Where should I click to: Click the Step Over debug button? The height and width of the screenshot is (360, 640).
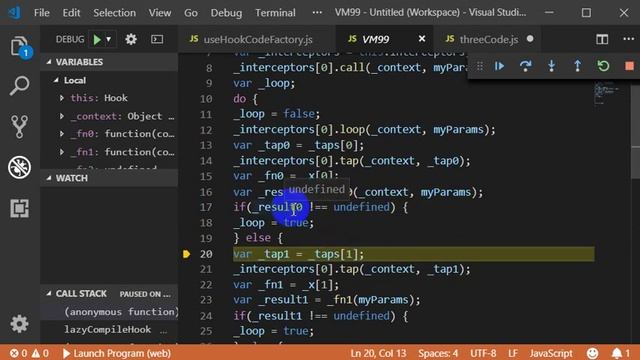[525, 66]
